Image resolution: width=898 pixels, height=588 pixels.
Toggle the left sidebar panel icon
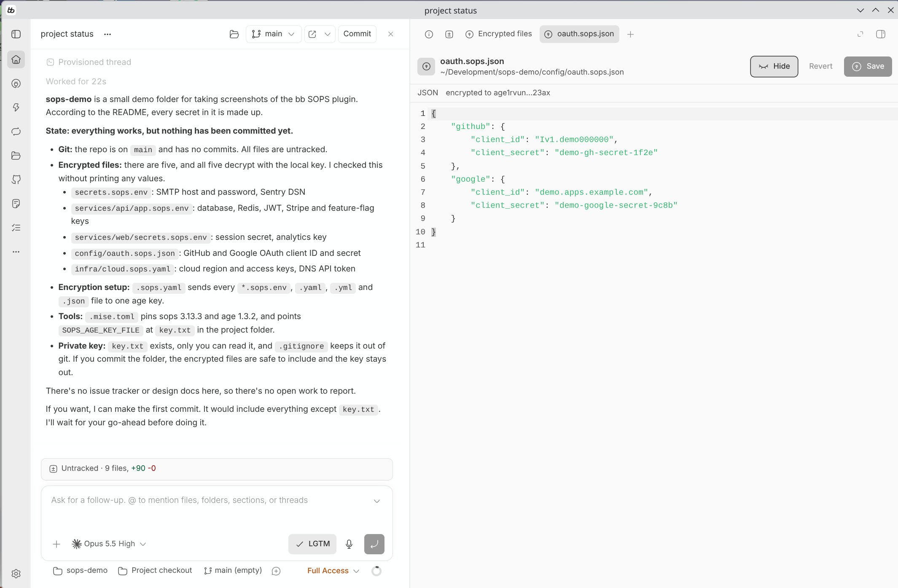click(x=16, y=34)
